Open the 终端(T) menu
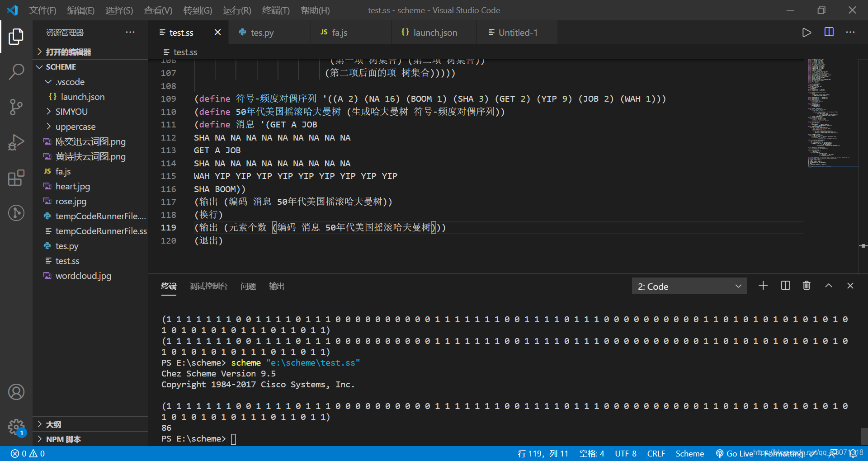The image size is (868, 461). pyautogui.click(x=276, y=10)
